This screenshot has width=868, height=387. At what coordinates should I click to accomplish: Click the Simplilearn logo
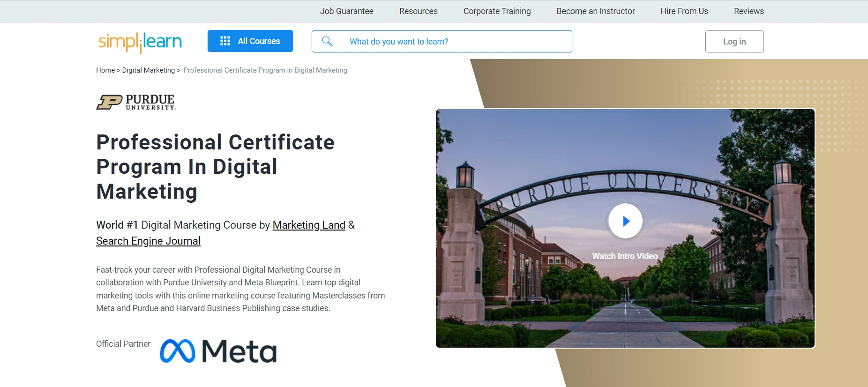[140, 42]
